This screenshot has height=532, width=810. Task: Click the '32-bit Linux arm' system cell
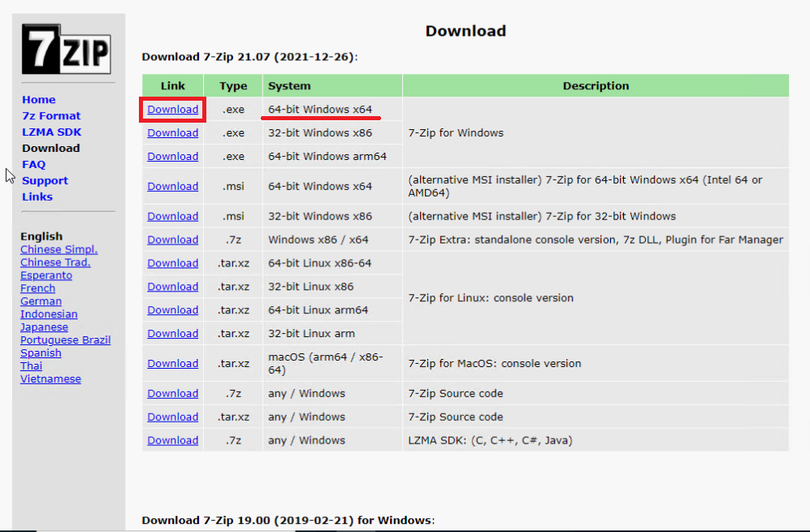tap(332, 333)
